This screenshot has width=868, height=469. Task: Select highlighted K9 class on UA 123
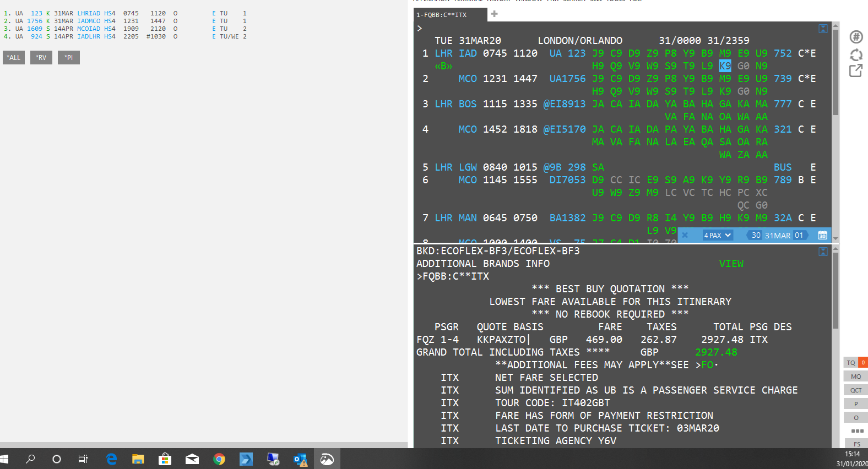click(x=725, y=66)
